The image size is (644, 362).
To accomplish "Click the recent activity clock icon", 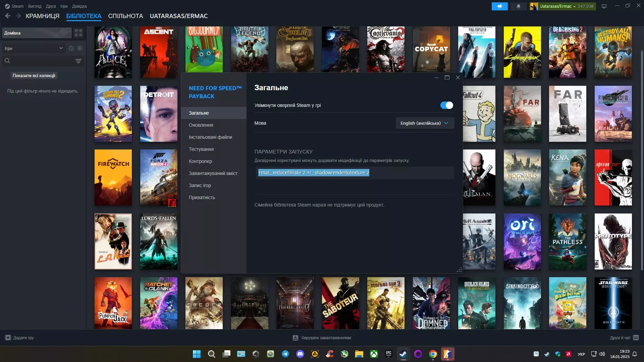I will pos(71,48).
